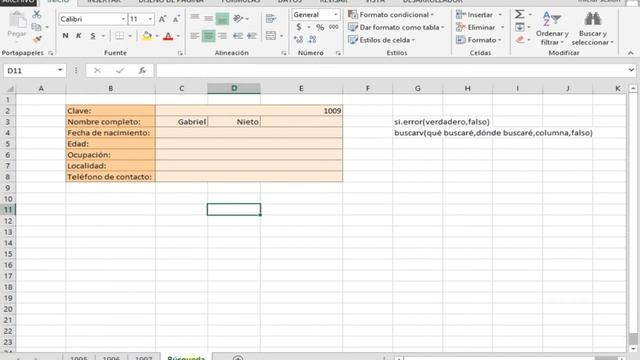This screenshot has height=360, width=640.
Task: Decrease indent in Alineación group
Action: coord(238,36)
